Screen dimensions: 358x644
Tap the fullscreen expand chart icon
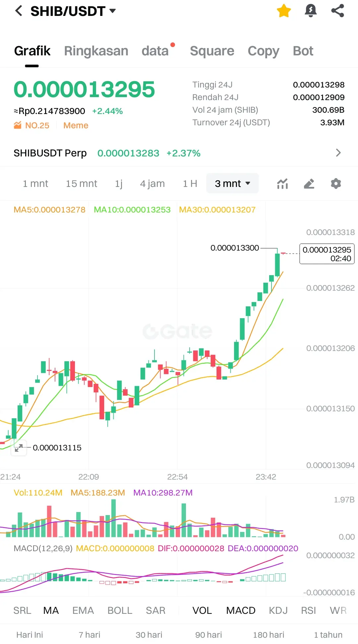coord(19,448)
